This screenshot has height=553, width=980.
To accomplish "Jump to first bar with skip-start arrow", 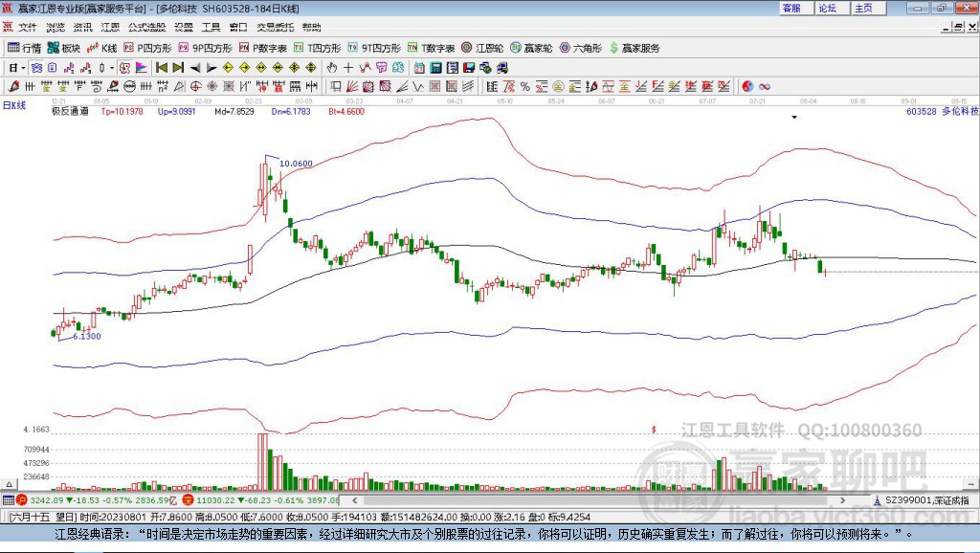I will point(161,68).
